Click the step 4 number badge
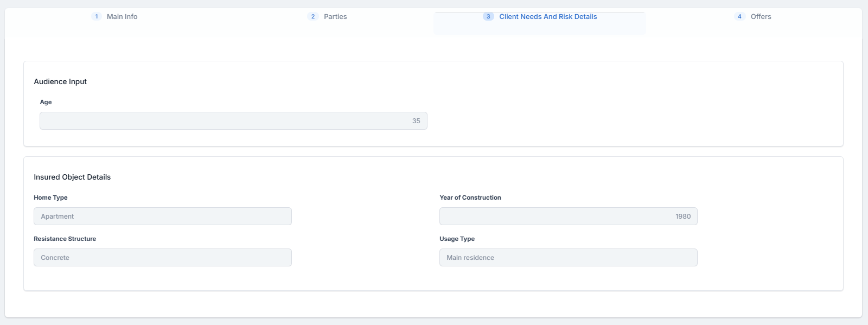Image resolution: width=868 pixels, height=325 pixels. pos(739,17)
